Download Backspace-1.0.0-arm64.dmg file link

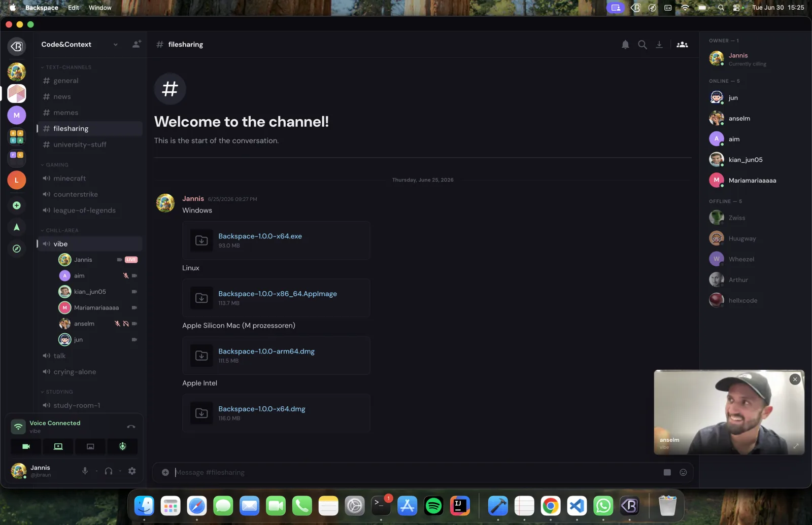[266, 352]
